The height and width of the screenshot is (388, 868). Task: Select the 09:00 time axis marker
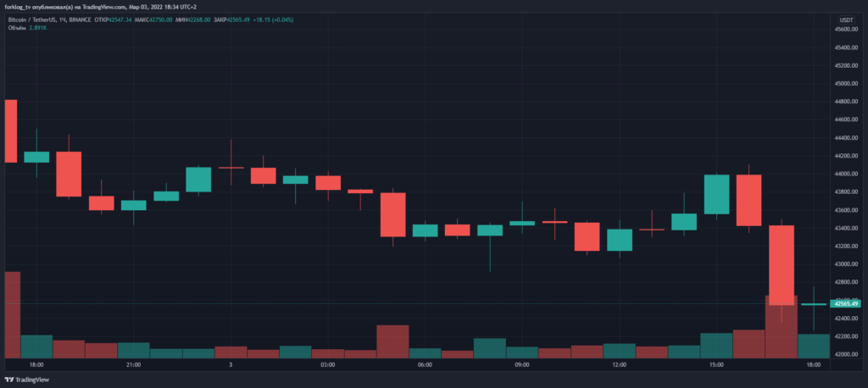pyautogui.click(x=522, y=365)
